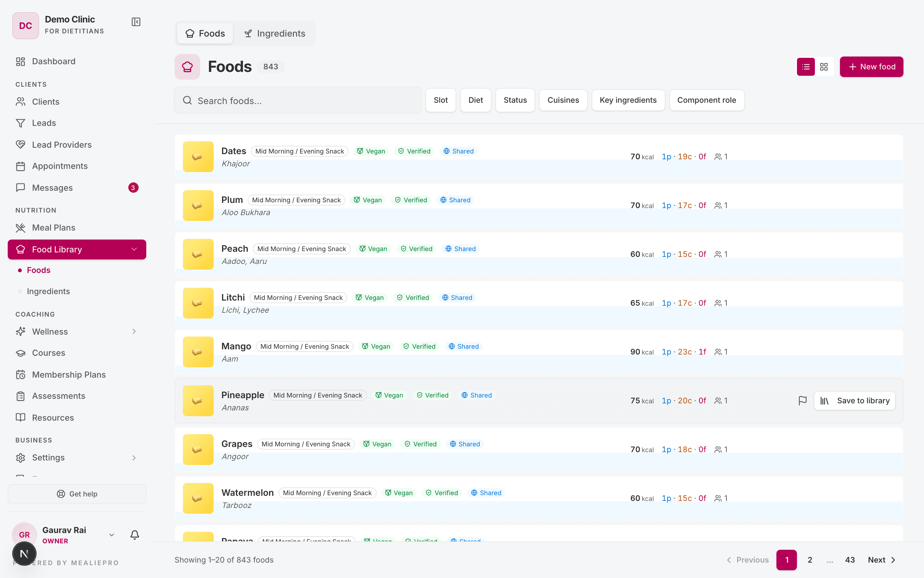Open Assessments in the sidebar

[x=77, y=396]
